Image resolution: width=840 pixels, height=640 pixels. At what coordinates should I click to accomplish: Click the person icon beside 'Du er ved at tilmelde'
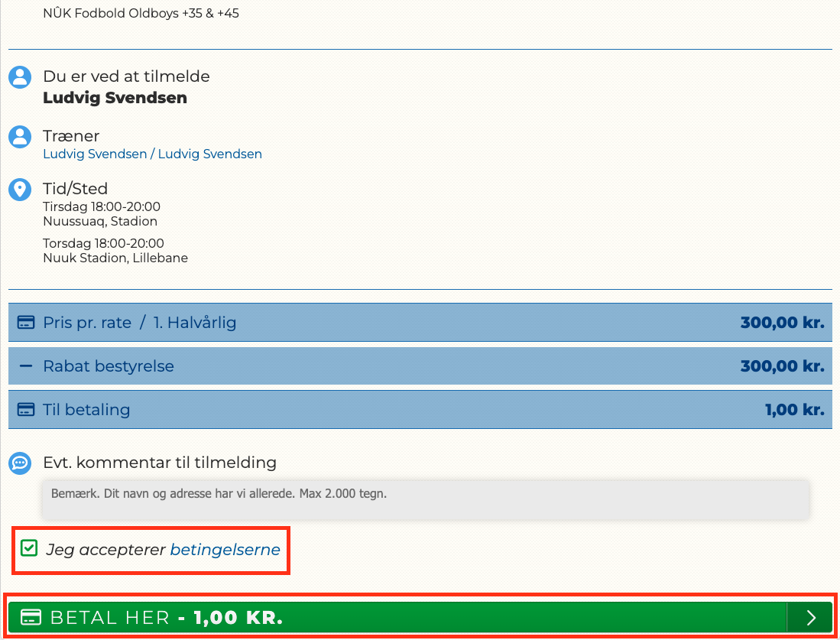point(20,76)
